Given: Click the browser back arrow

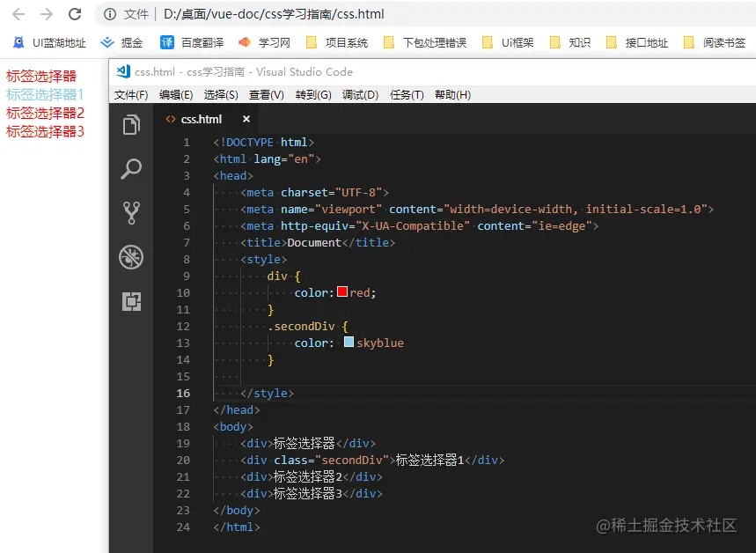Looking at the screenshot, I should click(16, 13).
